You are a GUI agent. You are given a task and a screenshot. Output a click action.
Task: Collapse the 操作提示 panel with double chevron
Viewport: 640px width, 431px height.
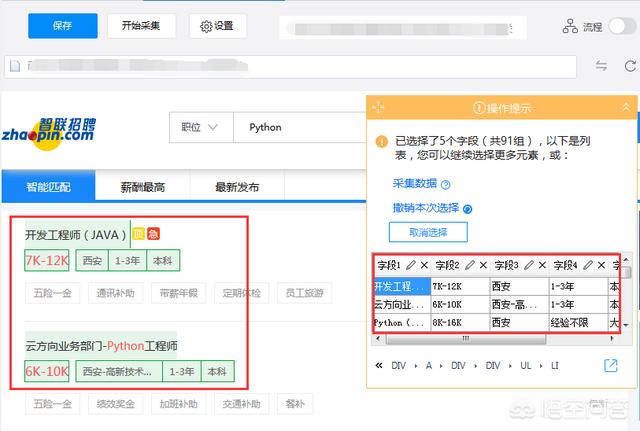pyautogui.click(x=626, y=107)
